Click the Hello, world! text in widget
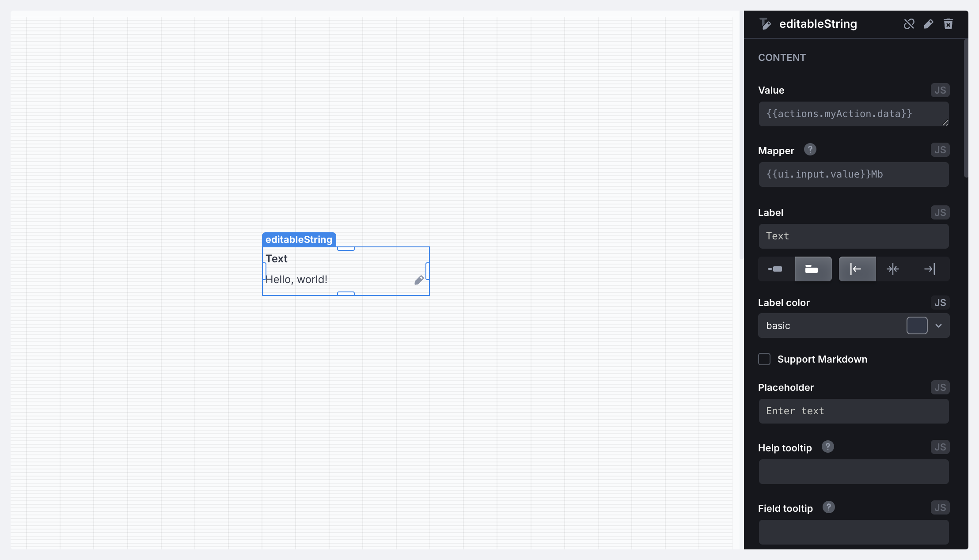The image size is (979, 560). pyautogui.click(x=296, y=280)
